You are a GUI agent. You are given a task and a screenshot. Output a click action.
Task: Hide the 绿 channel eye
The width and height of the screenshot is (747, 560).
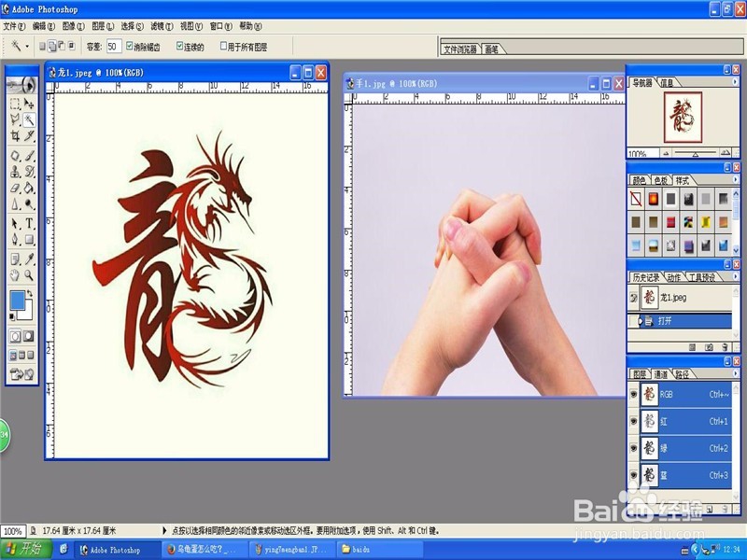[633, 448]
